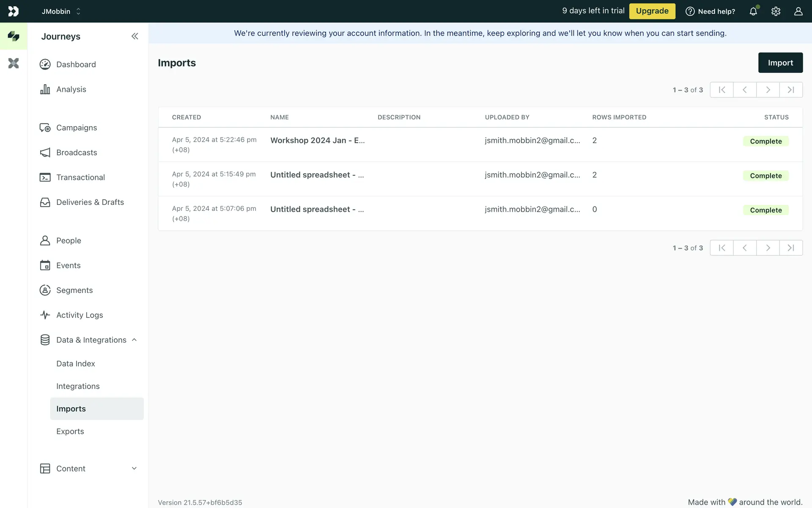The height and width of the screenshot is (508, 812).
Task: Open the Exports sub-item
Action: (x=70, y=431)
